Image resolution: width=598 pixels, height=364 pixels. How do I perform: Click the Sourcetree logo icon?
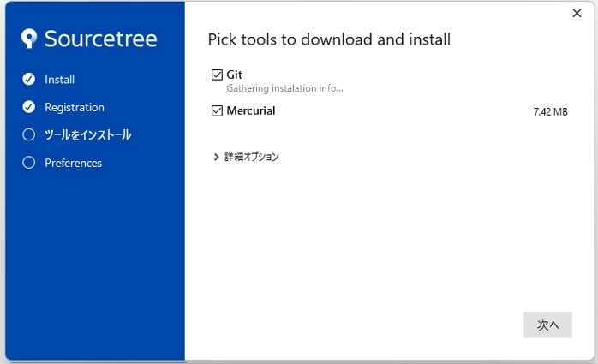[30, 39]
